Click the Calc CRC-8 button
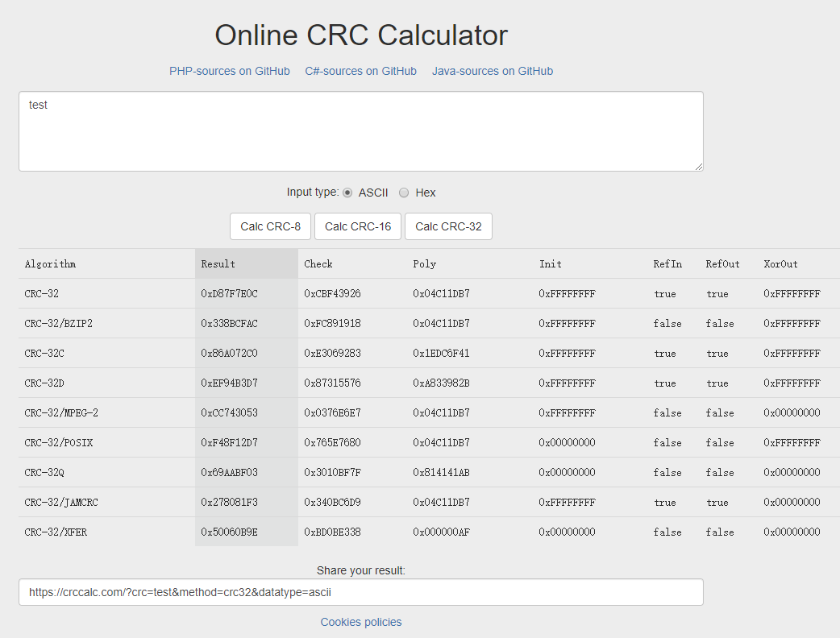Viewport: 840px width, 638px height. 271,226
